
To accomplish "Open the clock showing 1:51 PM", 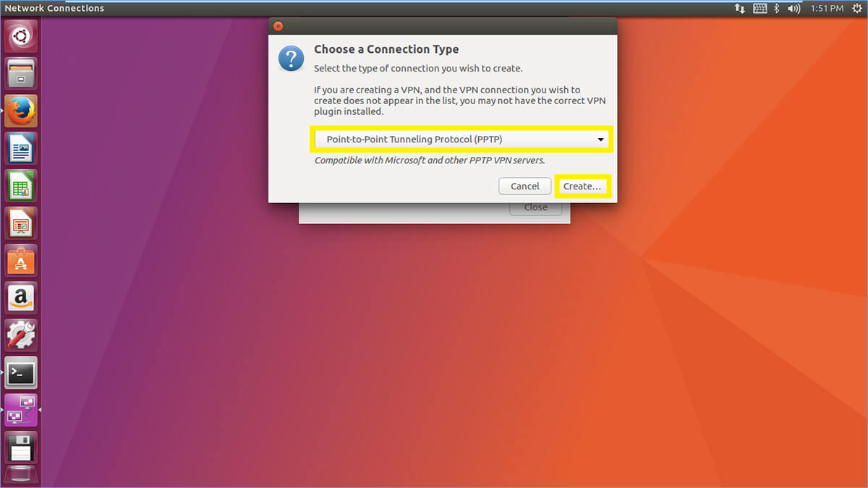I will (x=827, y=9).
